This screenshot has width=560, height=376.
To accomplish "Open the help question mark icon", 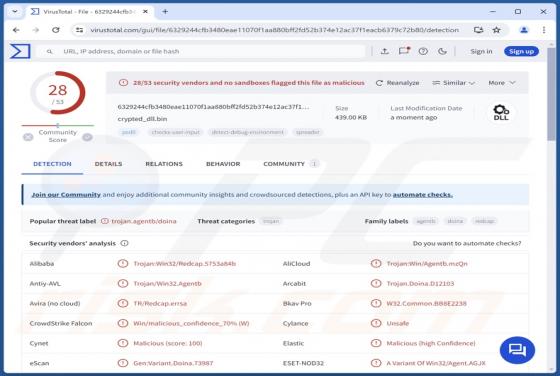I will click(423, 51).
